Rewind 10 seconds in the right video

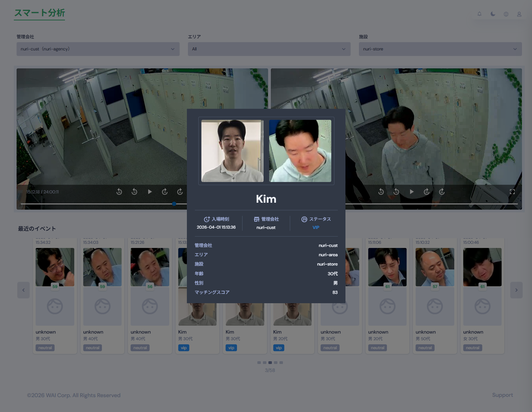(x=396, y=192)
